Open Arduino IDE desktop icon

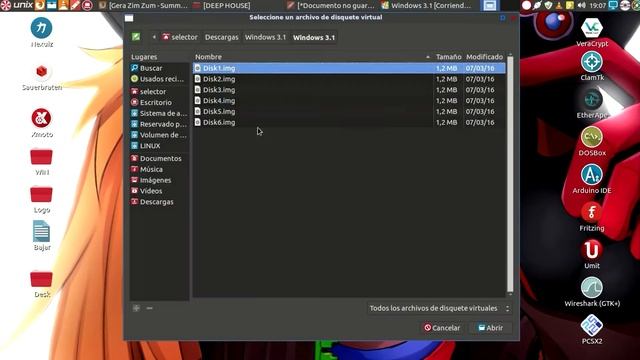(x=592, y=179)
